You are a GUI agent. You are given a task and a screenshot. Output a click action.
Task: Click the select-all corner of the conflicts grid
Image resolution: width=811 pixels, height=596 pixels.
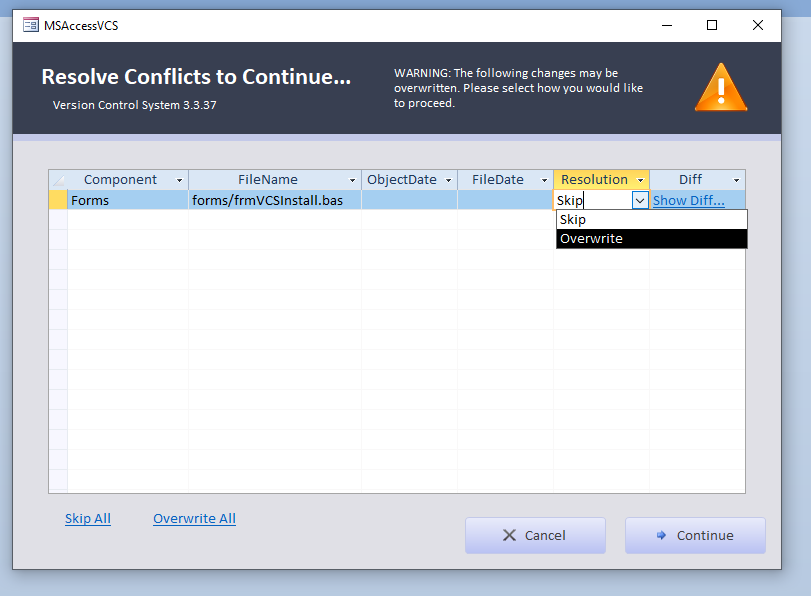(57, 179)
